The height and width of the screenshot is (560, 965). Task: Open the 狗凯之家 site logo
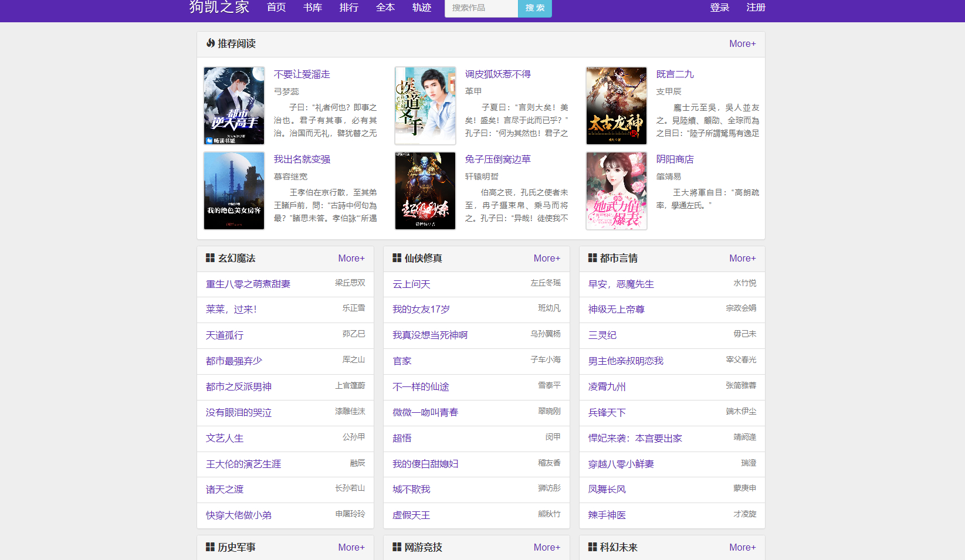(219, 7)
